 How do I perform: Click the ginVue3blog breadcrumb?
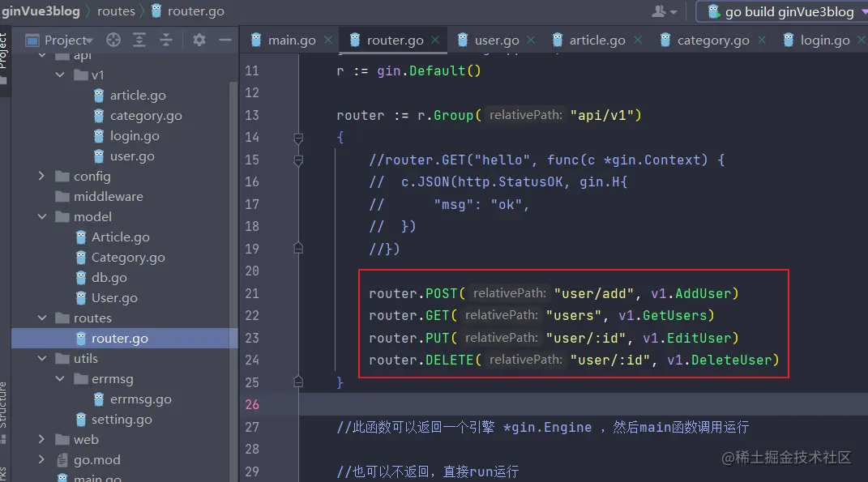tap(41, 11)
